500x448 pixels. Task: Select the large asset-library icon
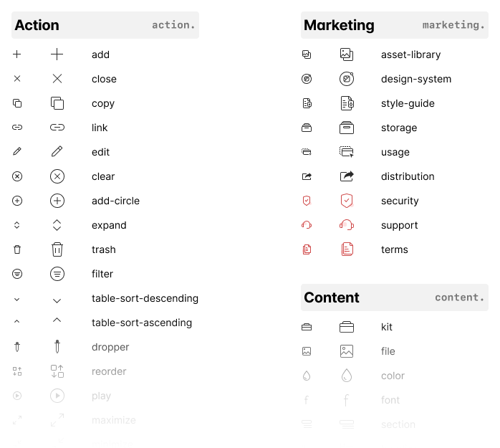[x=347, y=54]
